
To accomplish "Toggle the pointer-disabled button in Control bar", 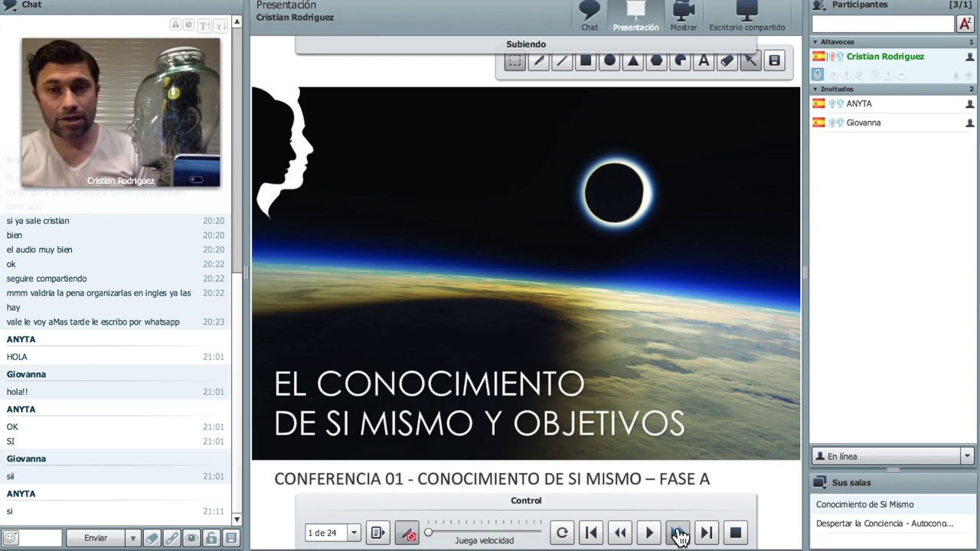I will [x=407, y=533].
